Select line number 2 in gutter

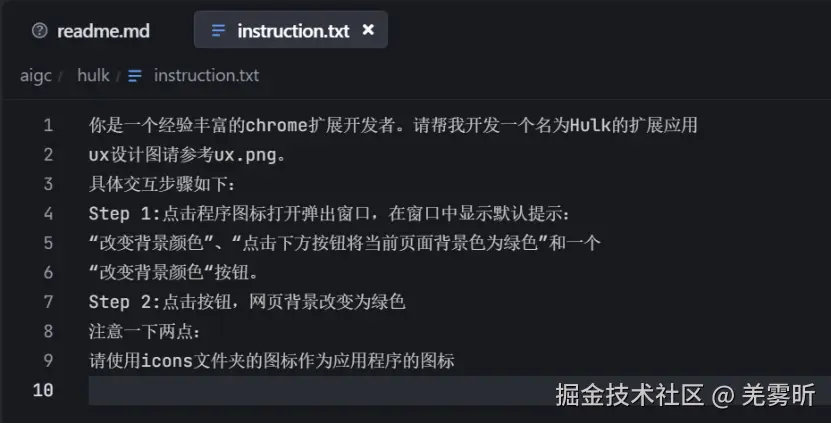47,155
